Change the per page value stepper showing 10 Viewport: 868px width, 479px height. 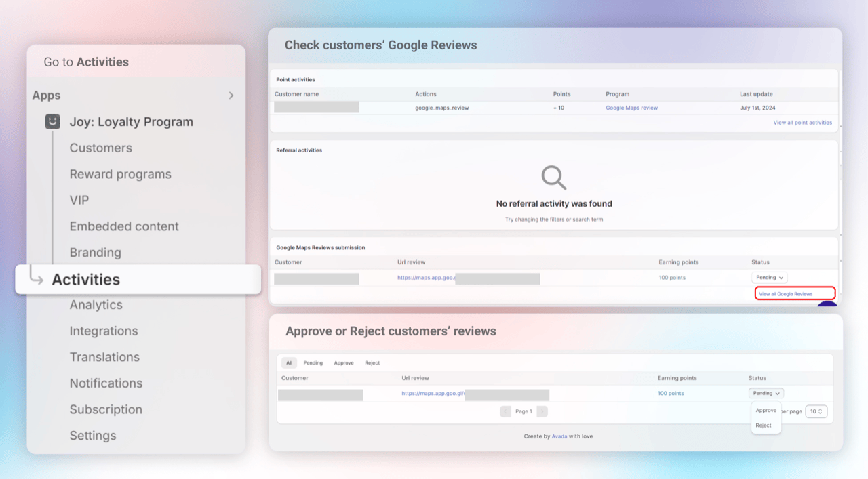[x=816, y=411]
